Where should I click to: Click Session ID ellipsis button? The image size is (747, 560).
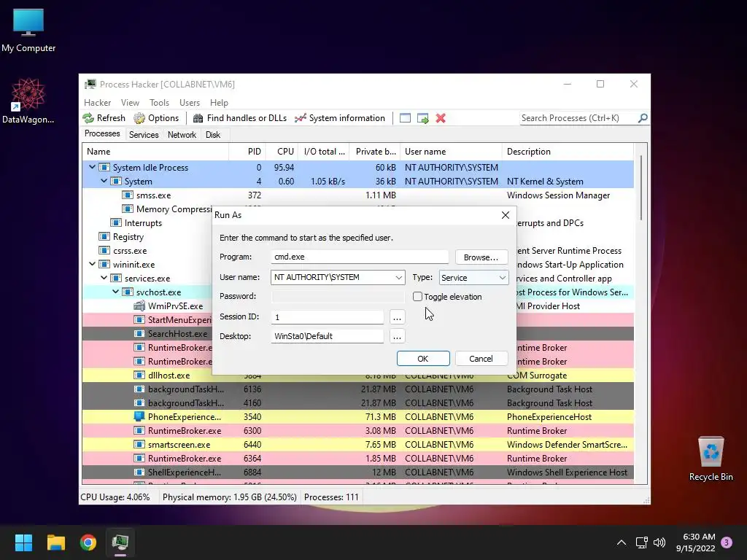397,316
